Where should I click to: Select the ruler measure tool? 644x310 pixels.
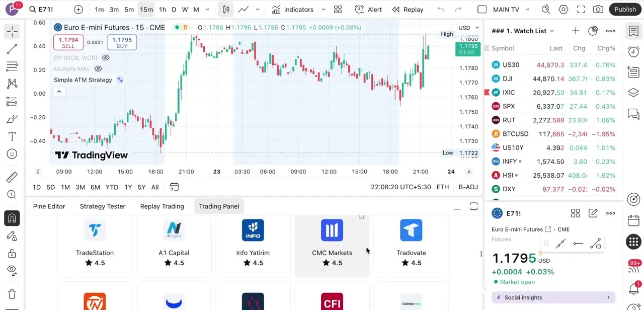(12, 177)
